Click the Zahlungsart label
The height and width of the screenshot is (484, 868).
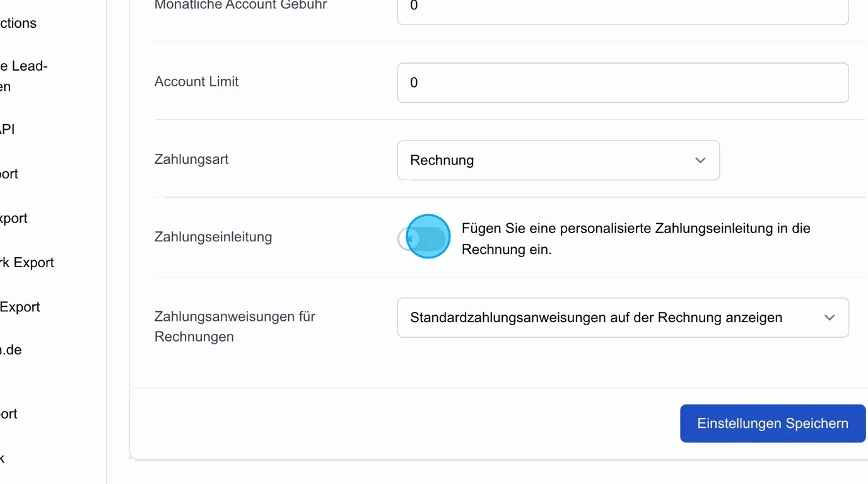point(191,159)
